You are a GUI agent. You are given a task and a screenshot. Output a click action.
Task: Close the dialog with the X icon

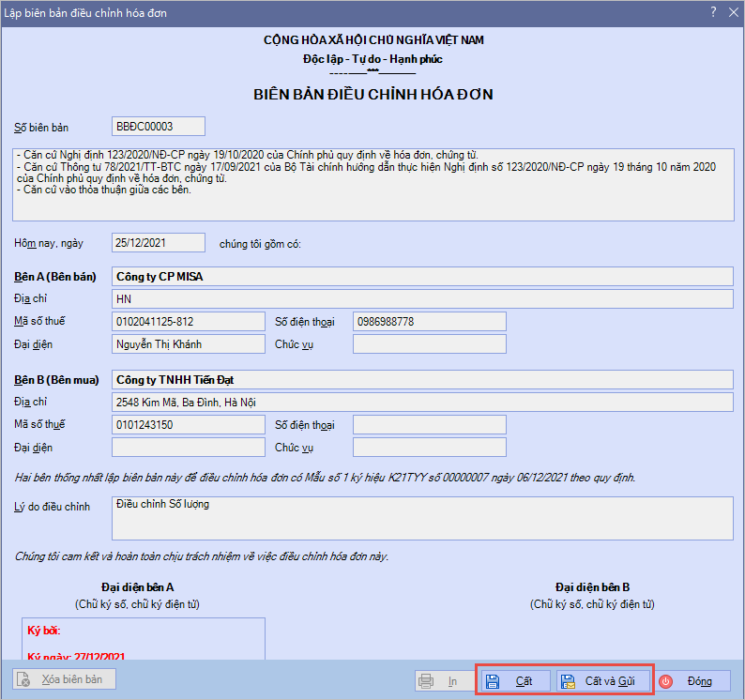732,12
